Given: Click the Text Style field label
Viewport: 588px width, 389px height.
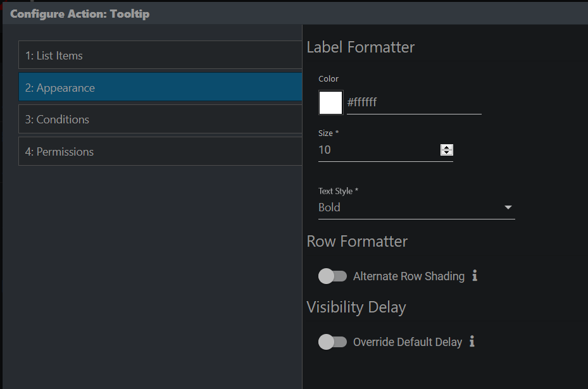Looking at the screenshot, I should [338, 191].
